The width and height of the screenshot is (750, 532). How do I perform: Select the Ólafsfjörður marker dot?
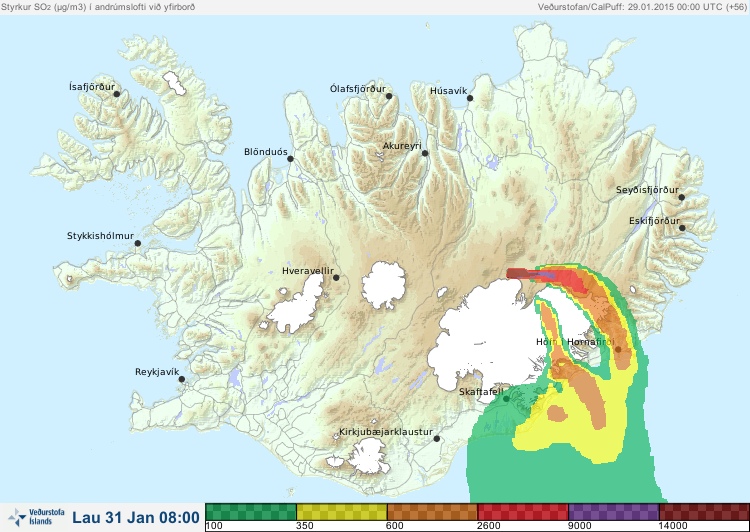click(x=389, y=96)
